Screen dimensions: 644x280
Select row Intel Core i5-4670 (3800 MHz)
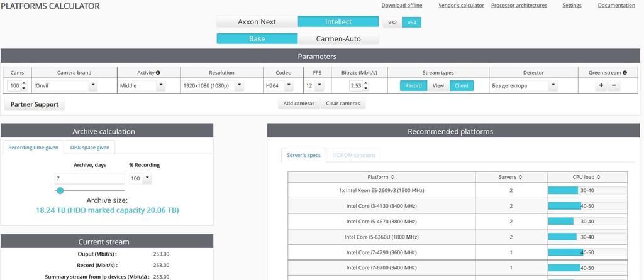pos(458,222)
